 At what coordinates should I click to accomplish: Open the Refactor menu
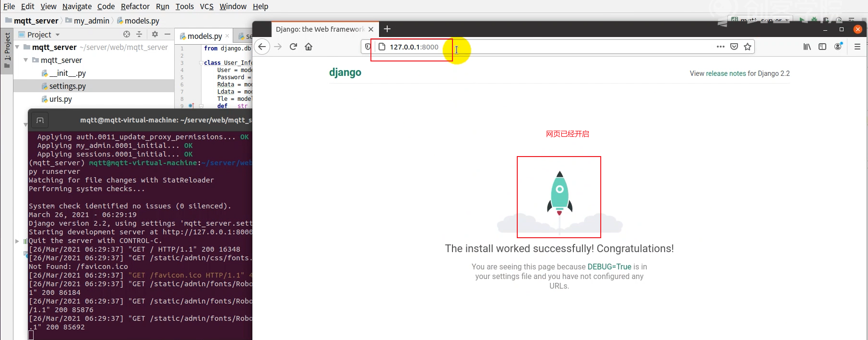pos(135,6)
